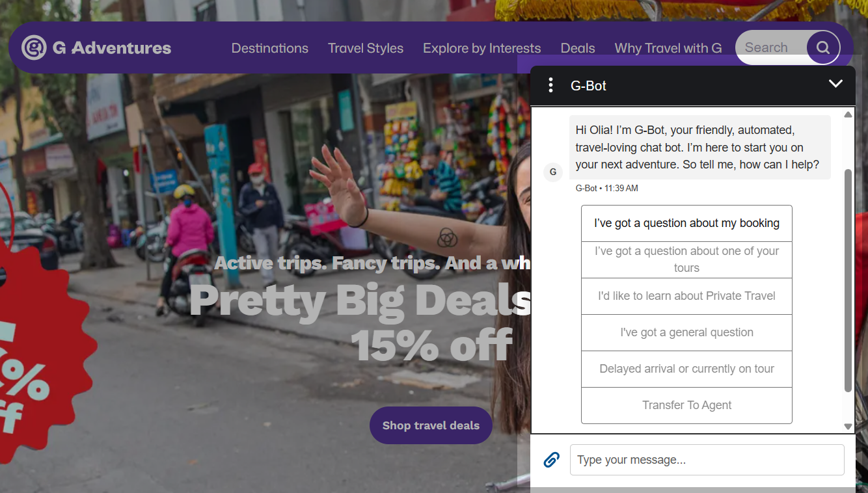This screenshot has width=868, height=493.
Task: Click the Transfer To Agent option
Action: tap(686, 405)
